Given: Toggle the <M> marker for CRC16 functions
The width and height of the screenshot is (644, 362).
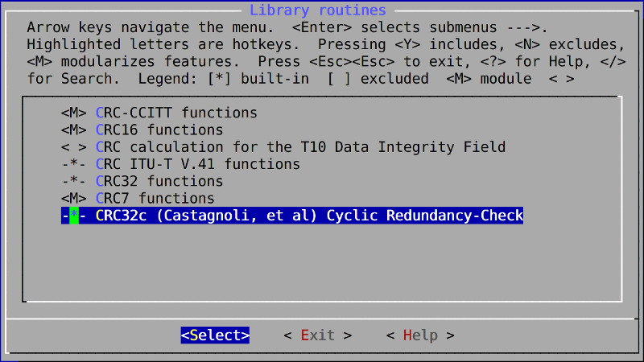Looking at the screenshot, I should click(x=74, y=130).
